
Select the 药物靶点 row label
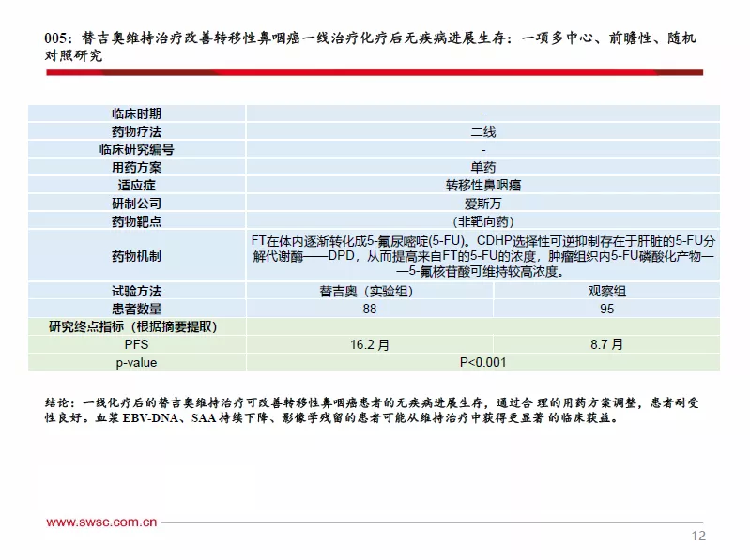(x=137, y=221)
